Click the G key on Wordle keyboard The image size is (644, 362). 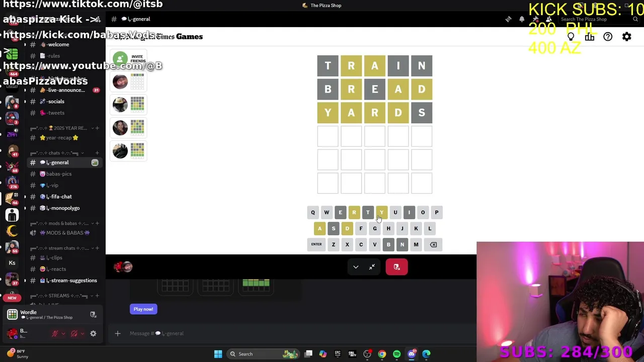pyautogui.click(x=375, y=228)
